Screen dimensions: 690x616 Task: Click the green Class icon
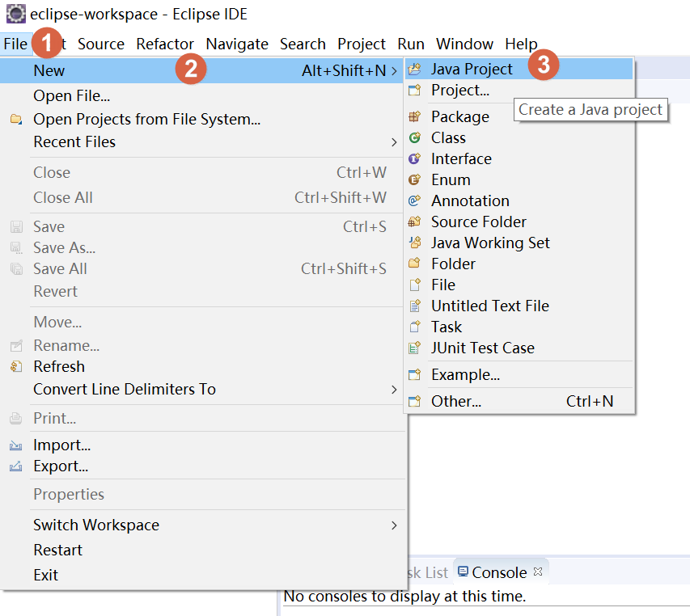415,137
